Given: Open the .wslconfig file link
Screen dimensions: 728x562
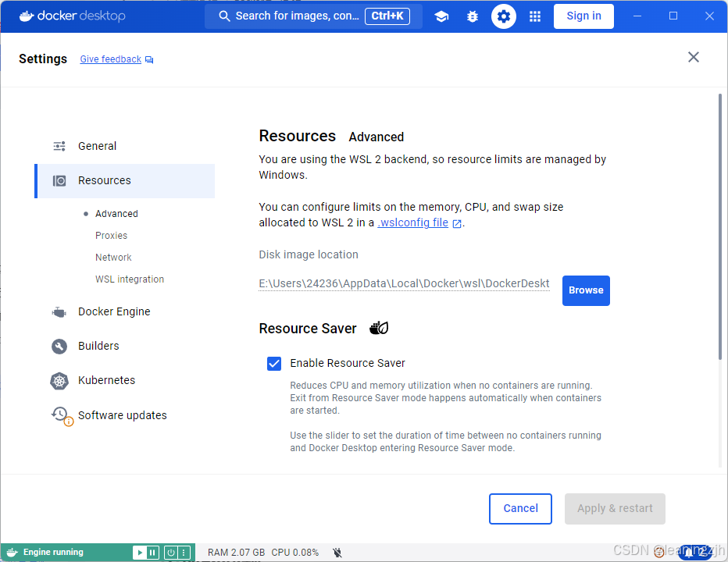Looking at the screenshot, I should [412, 222].
